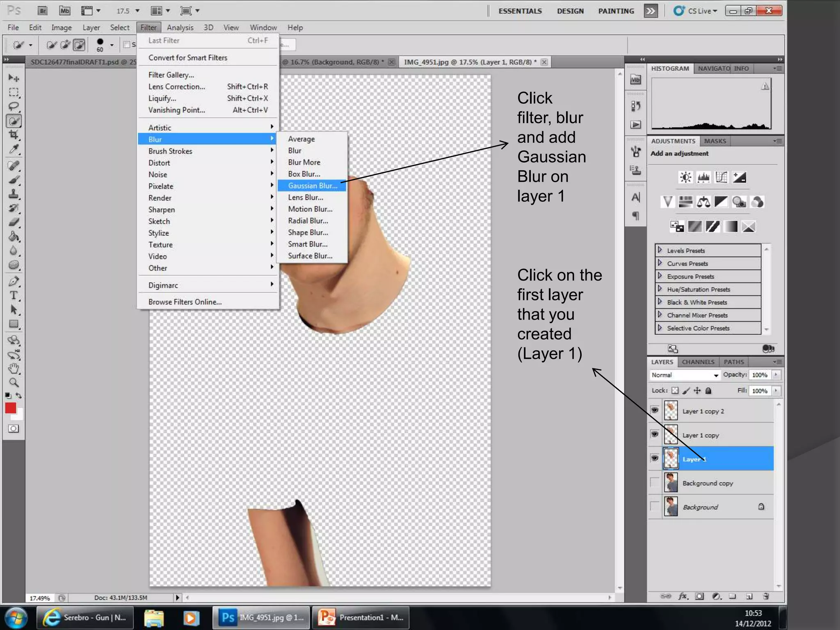
Task: Open Internet Explorer in taskbar
Action: (x=85, y=618)
